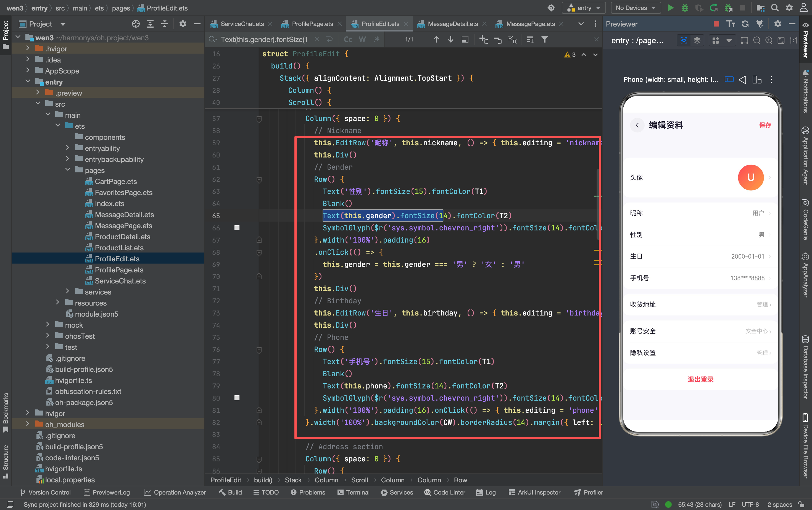Open the Terminal tool window
The width and height of the screenshot is (812, 510).
click(354, 492)
